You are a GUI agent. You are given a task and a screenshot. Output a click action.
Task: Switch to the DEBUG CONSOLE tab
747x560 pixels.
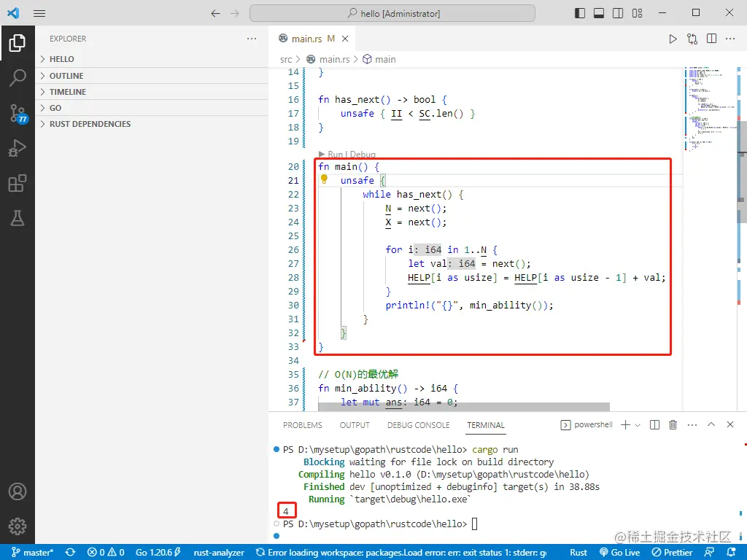(x=418, y=425)
